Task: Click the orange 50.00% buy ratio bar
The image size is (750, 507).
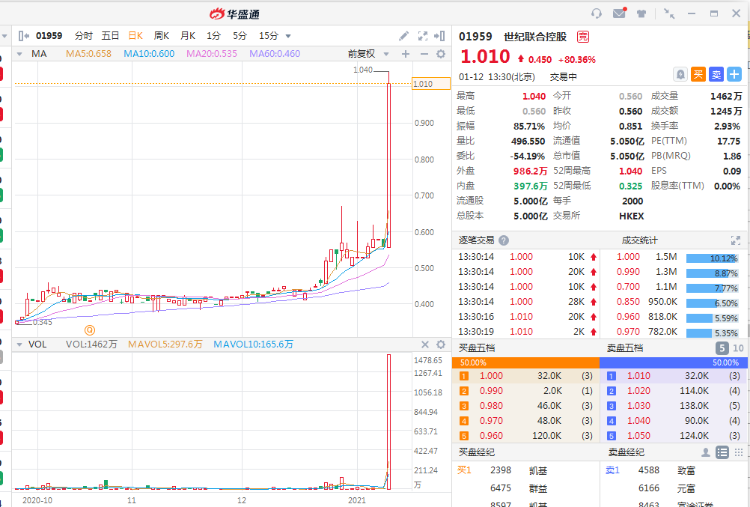Action: [525, 363]
